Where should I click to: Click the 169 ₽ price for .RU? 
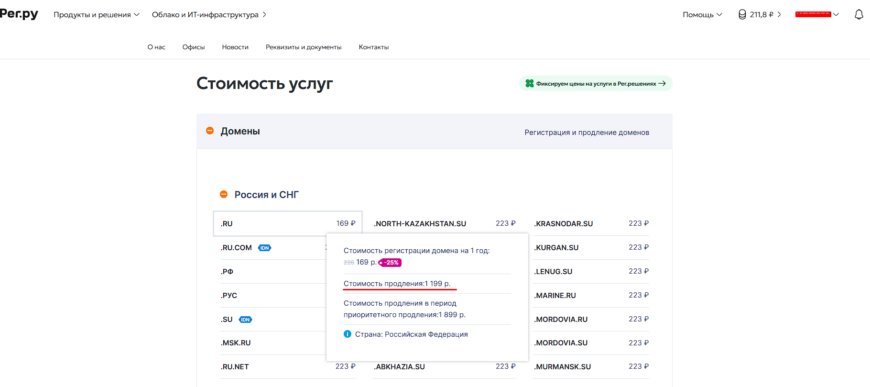coord(346,223)
